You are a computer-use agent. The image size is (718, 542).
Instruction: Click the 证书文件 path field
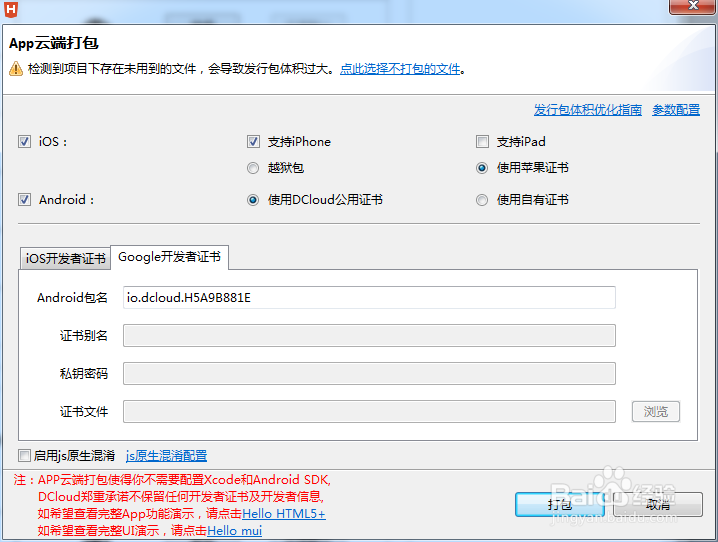369,412
